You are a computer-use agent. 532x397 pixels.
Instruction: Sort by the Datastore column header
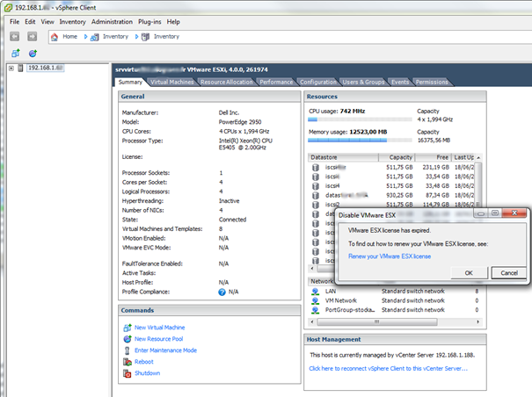click(343, 157)
